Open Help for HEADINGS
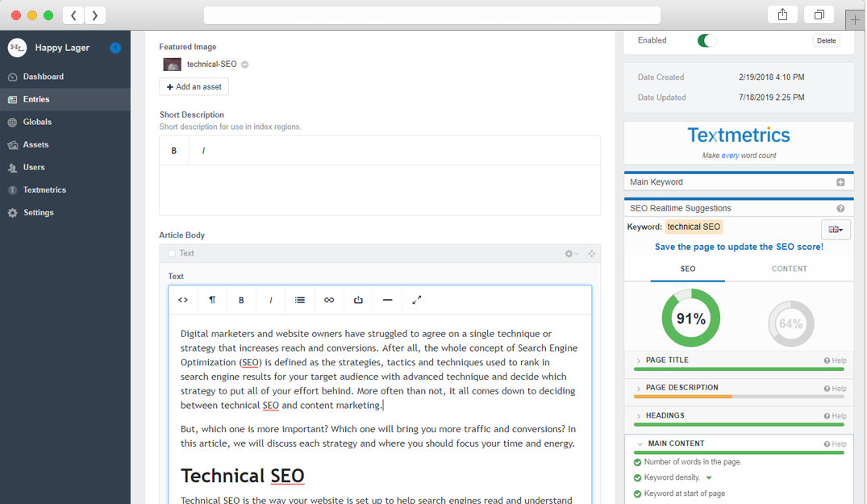This screenshot has height=504, width=867. (835, 416)
